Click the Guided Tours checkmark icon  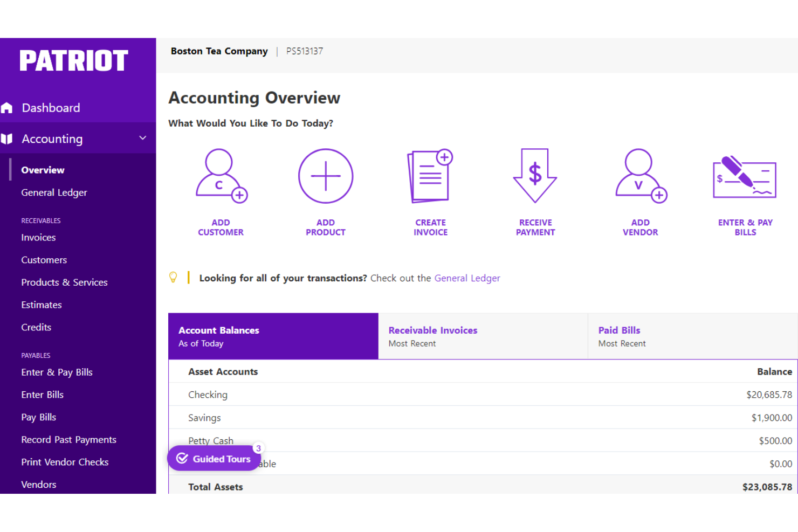pyautogui.click(x=182, y=458)
